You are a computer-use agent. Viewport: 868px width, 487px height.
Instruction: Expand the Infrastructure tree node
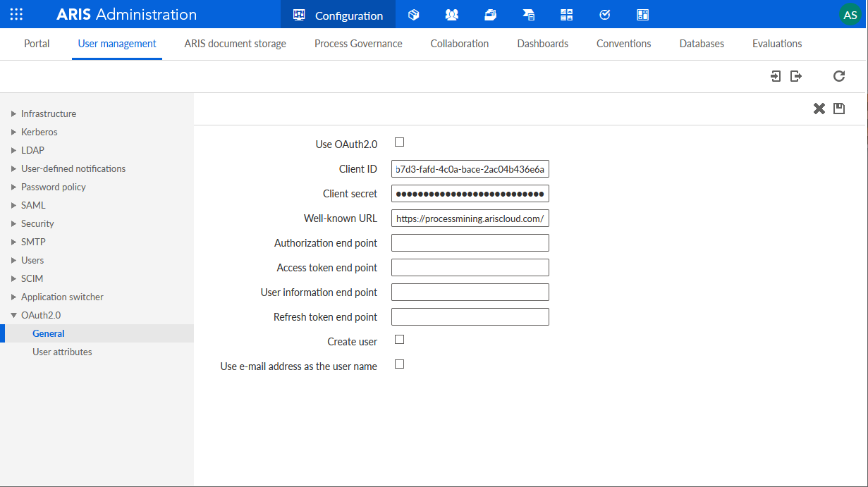13,113
